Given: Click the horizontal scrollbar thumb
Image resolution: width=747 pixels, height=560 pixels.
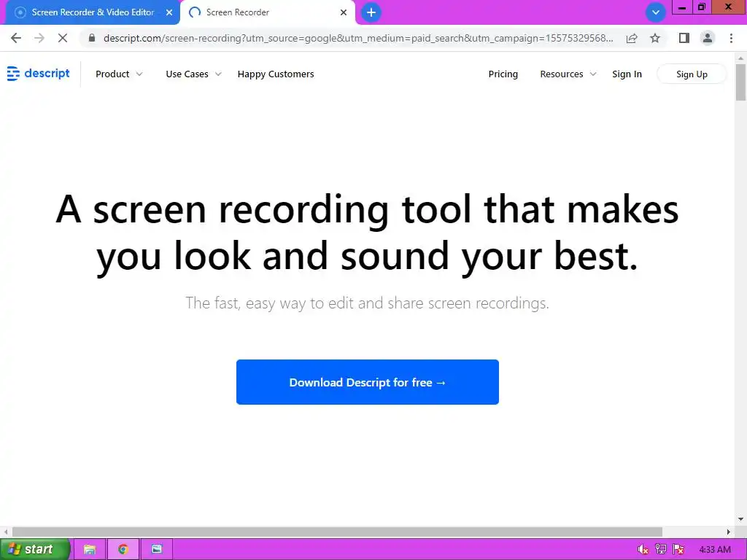Looking at the screenshot, I should coord(337,532).
